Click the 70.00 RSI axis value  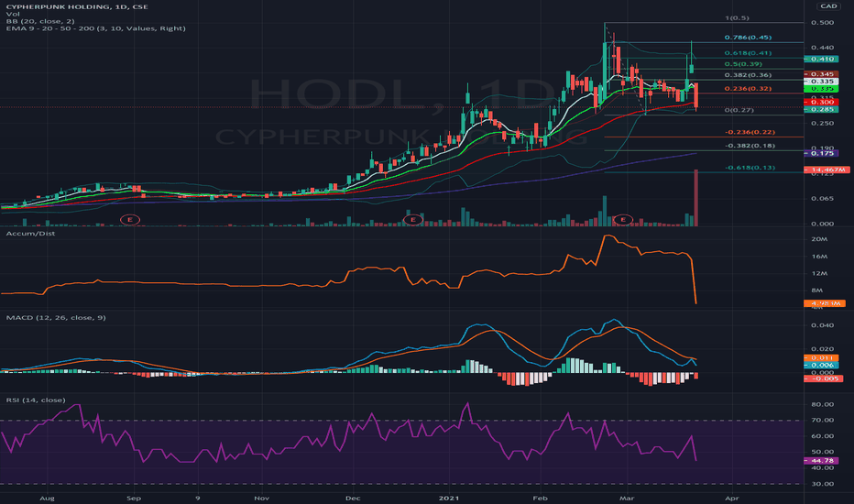coord(822,421)
